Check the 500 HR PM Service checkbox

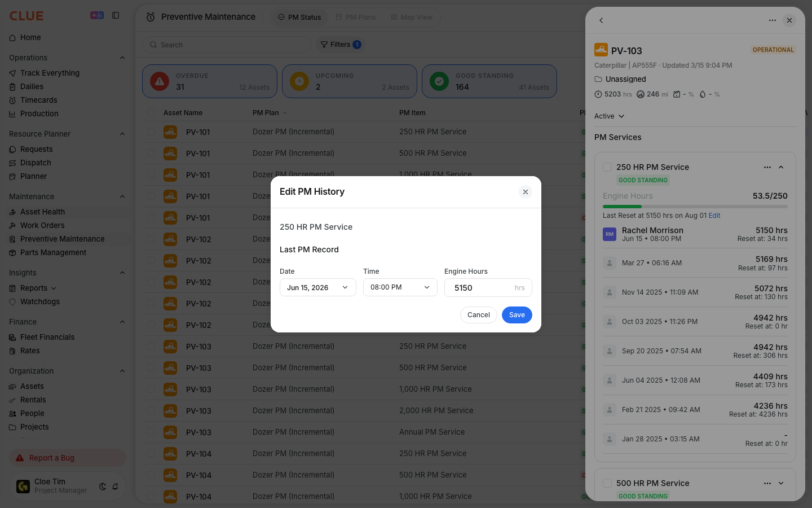(x=607, y=483)
